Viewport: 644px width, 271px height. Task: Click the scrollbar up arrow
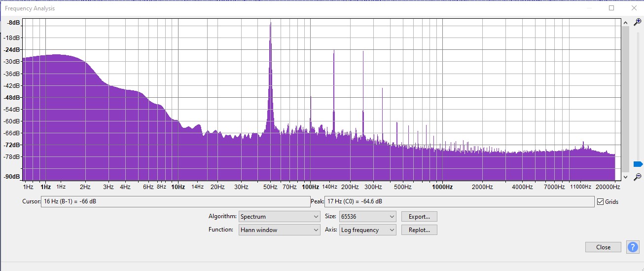point(626,23)
